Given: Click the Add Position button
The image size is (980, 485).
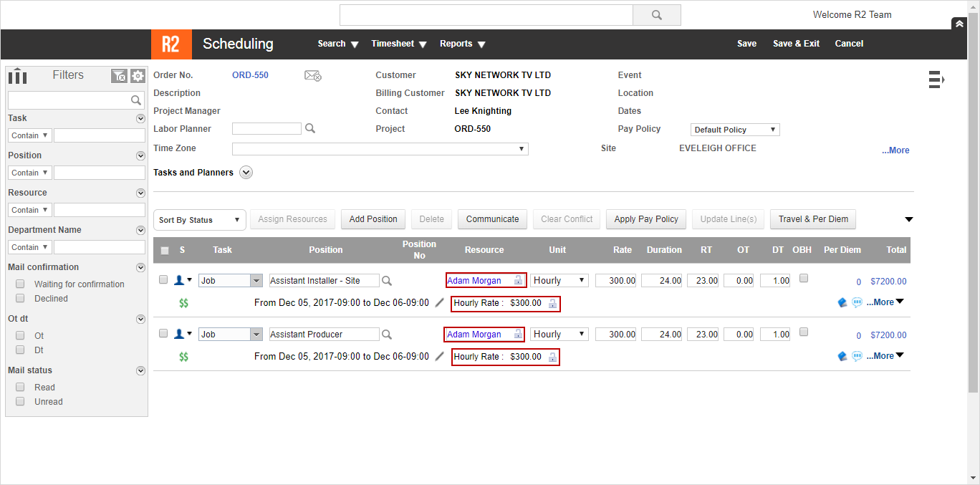Looking at the screenshot, I should point(373,219).
